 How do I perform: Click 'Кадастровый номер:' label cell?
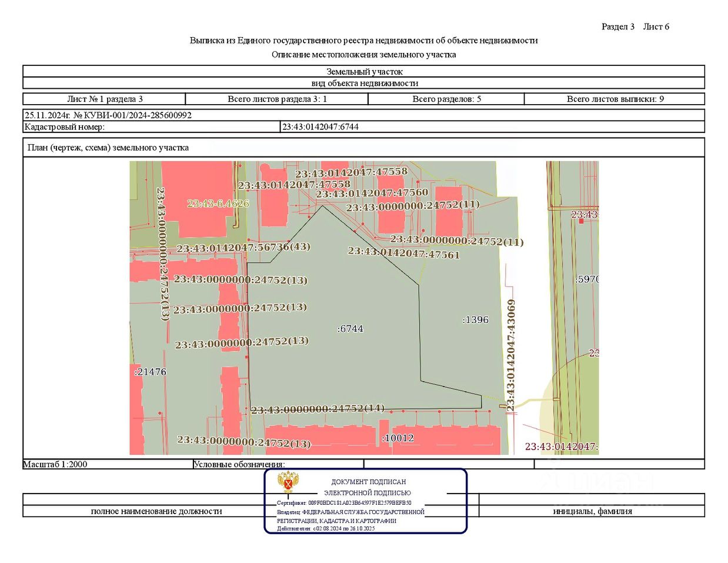(152, 126)
